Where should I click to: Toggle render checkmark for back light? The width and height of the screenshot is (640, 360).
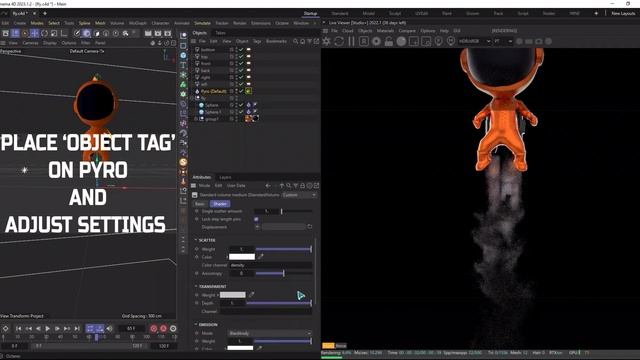241,70
